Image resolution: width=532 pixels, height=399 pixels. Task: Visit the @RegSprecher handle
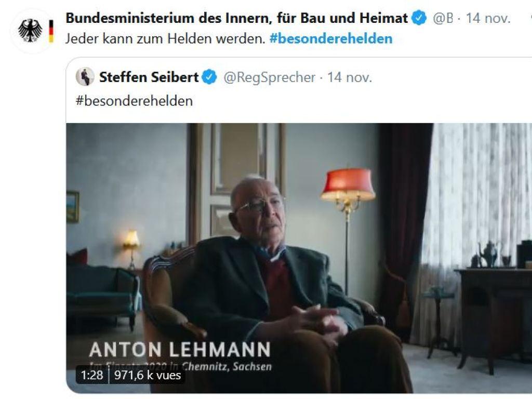tap(270, 77)
